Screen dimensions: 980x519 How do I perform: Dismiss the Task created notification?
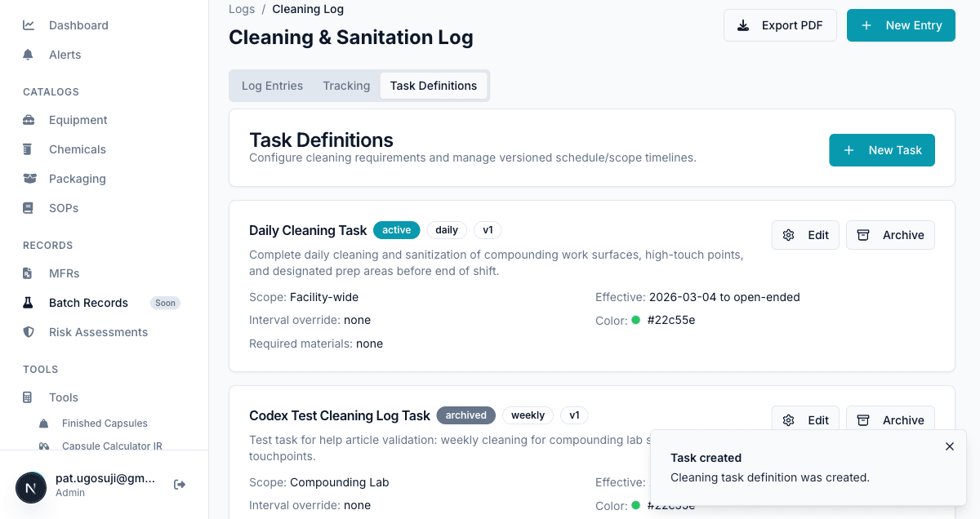[x=949, y=446]
